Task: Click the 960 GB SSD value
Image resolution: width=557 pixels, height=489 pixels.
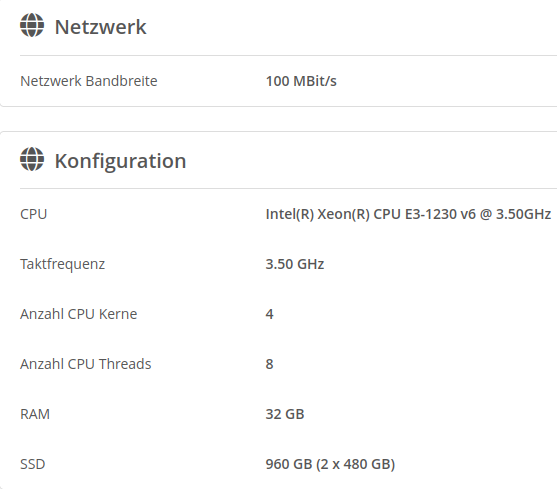Action: (330, 464)
